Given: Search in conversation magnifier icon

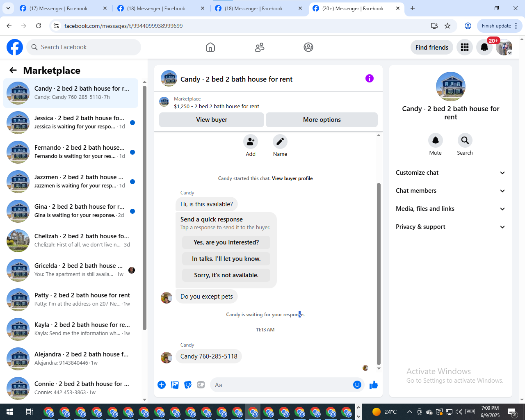Looking at the screenshot, I should click(x=465, y=140).
